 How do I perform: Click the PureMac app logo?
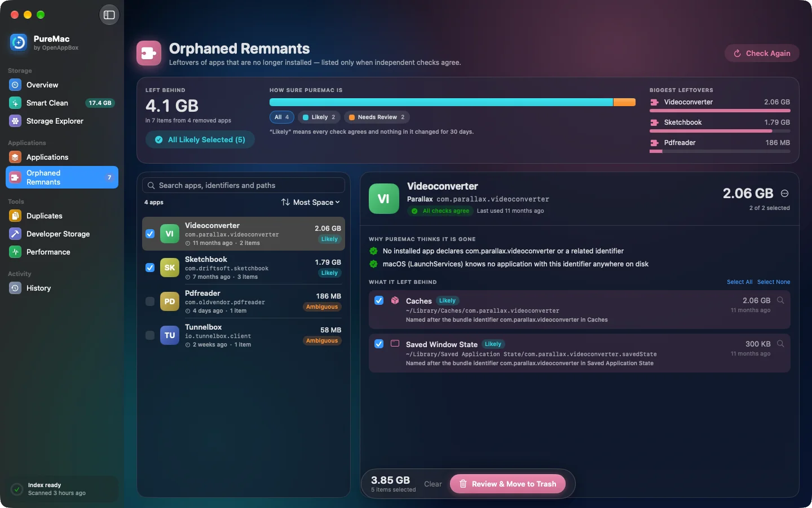(x=19, y=42)
